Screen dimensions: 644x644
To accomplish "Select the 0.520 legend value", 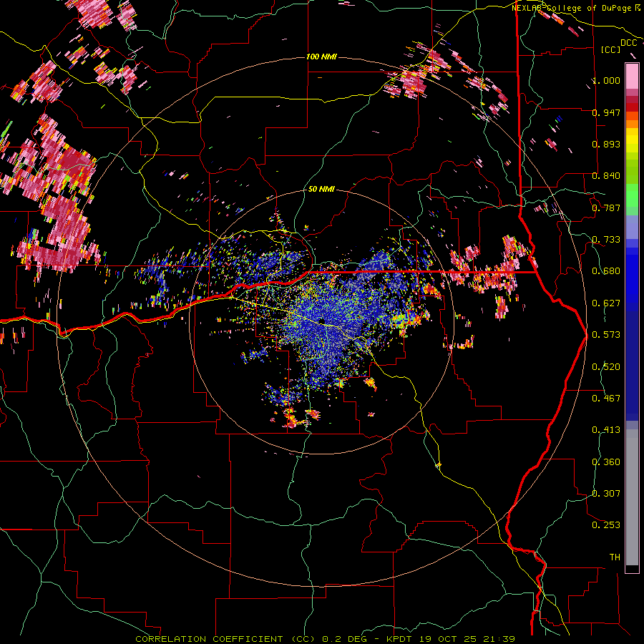I will (x=606, y=367).
